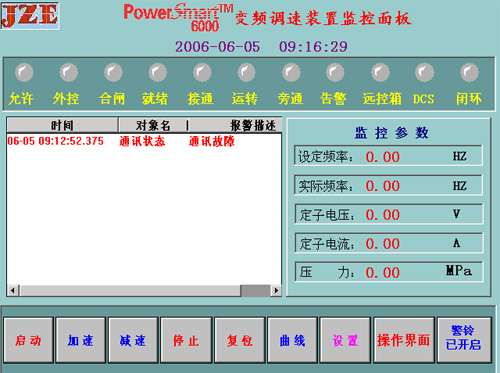This screenshot has height=373, width=500.
Task: Click the 就绪 ready indicator light
Action: (x=158, y=72)
